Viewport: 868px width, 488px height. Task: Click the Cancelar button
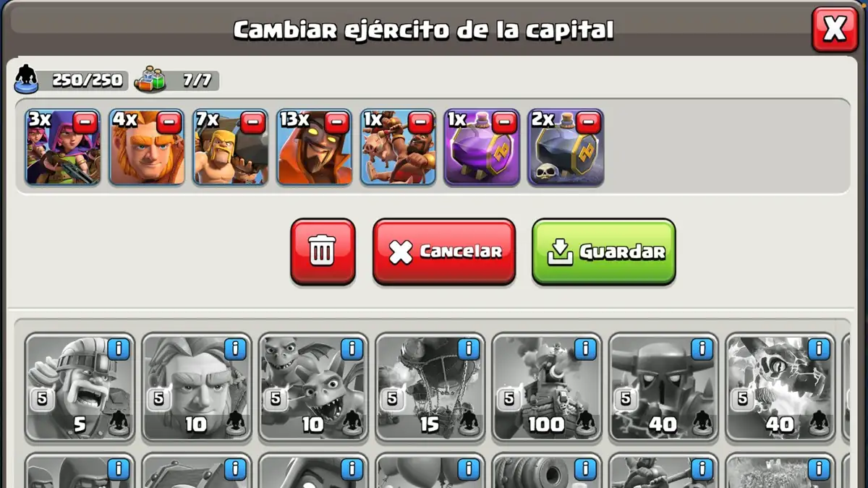[444, 252]
